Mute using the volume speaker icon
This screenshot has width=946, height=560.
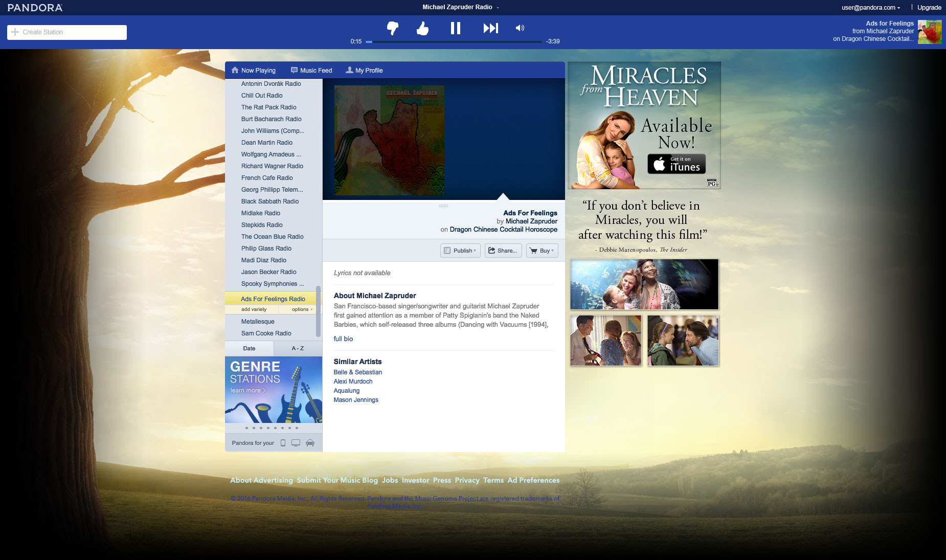click(520, 28)
